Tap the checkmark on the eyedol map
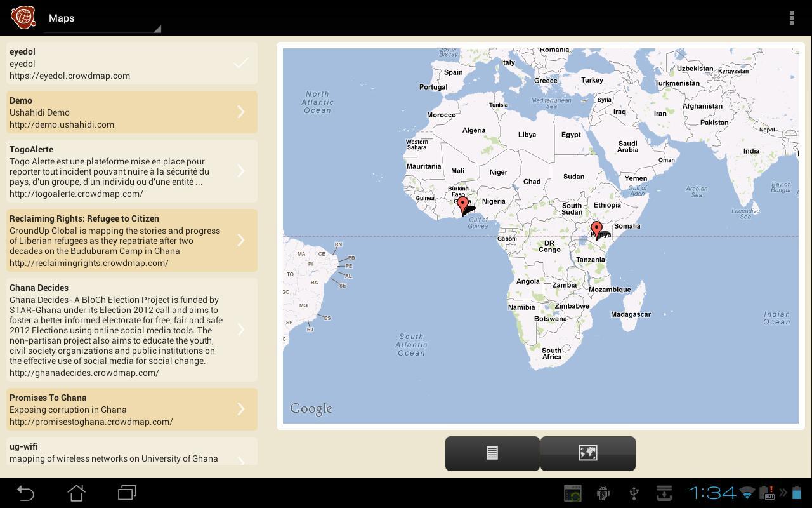 pyautogui.click(x=241, y=63)
